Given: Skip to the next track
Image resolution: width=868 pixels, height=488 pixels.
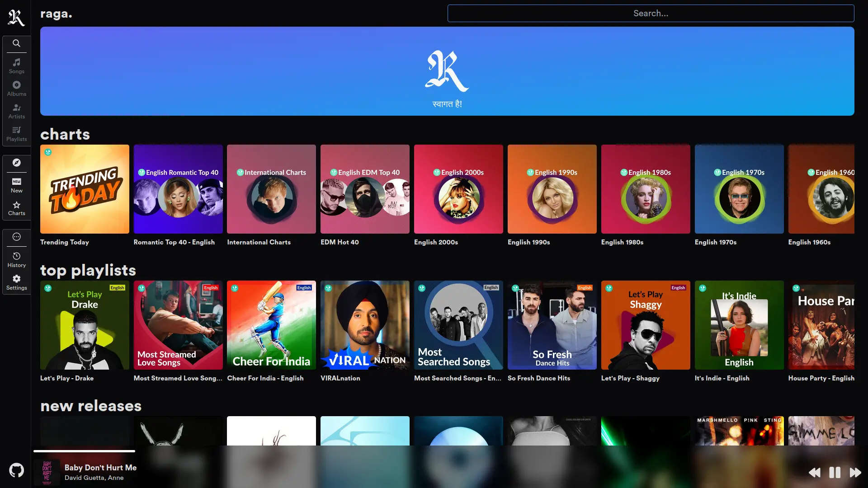Looking at the screenshot, I should coord(855,473).
